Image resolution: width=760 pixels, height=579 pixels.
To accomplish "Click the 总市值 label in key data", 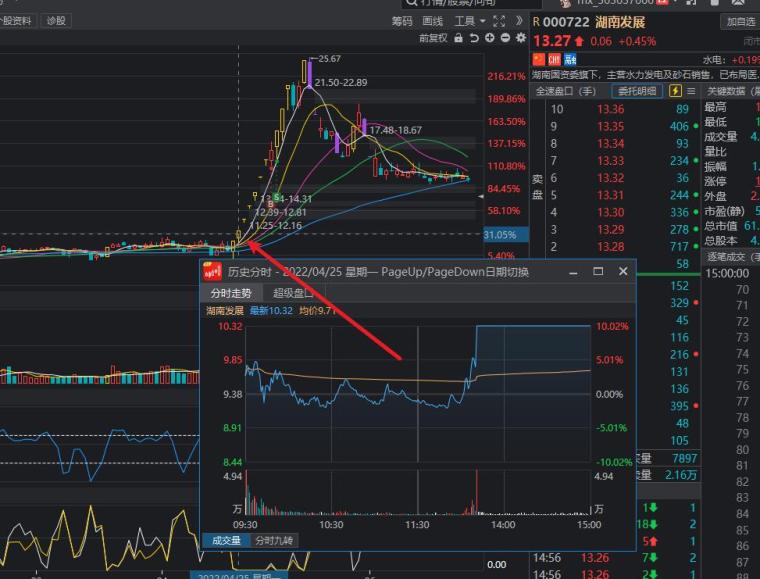I will (x=720, y=226).
